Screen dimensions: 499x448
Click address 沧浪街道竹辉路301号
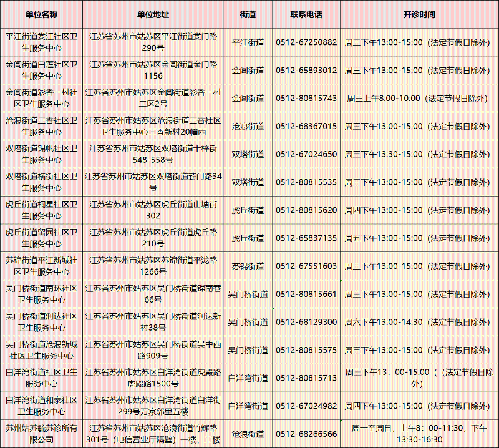[153, 434]
